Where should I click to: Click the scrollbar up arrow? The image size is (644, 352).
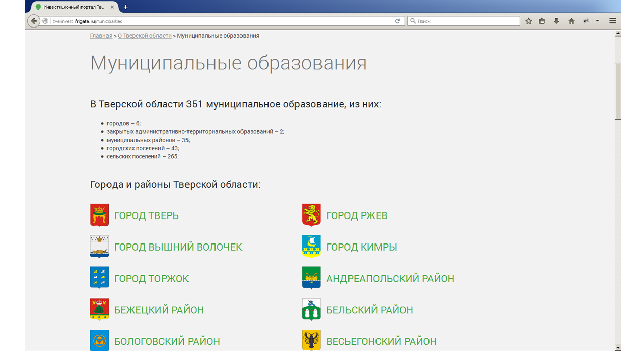618,33
